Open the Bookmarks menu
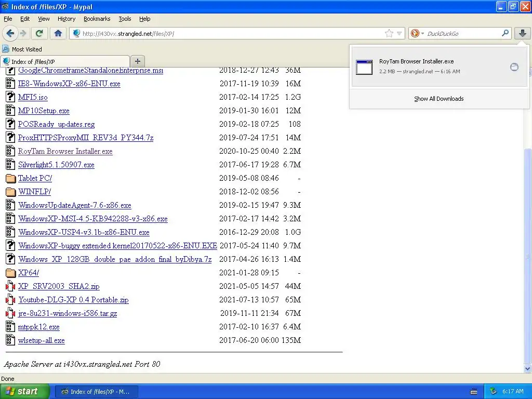 coord(97,19)
